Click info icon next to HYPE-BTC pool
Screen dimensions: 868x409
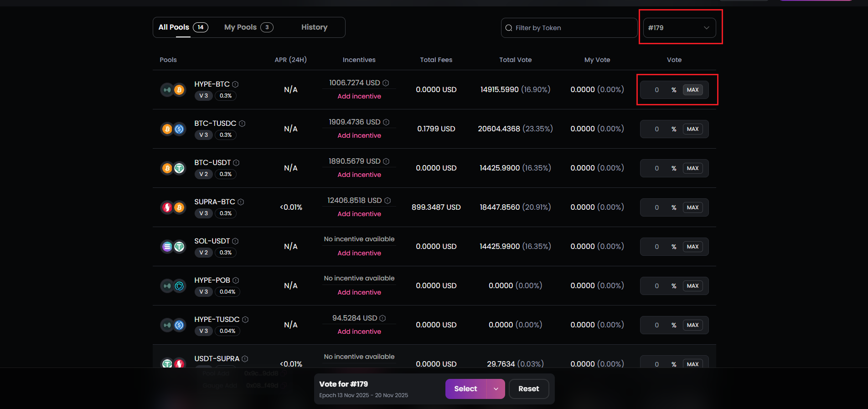(x=235, y=84)
